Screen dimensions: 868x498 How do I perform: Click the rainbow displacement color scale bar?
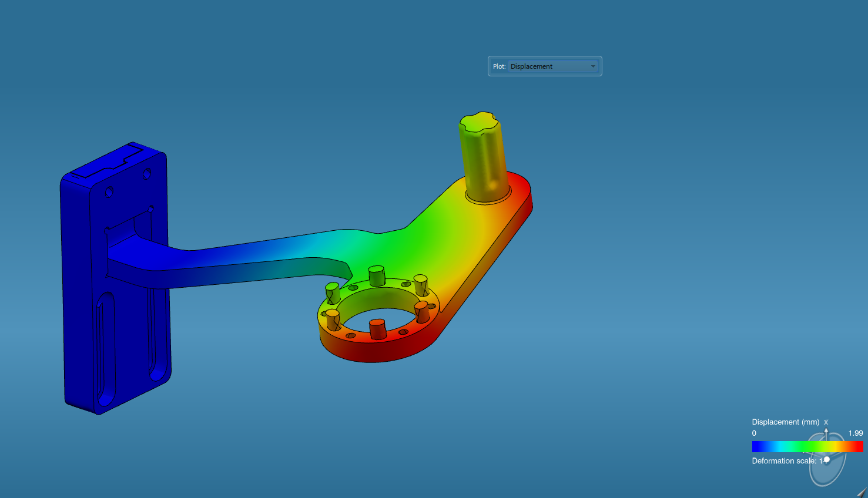coord(806,447)
